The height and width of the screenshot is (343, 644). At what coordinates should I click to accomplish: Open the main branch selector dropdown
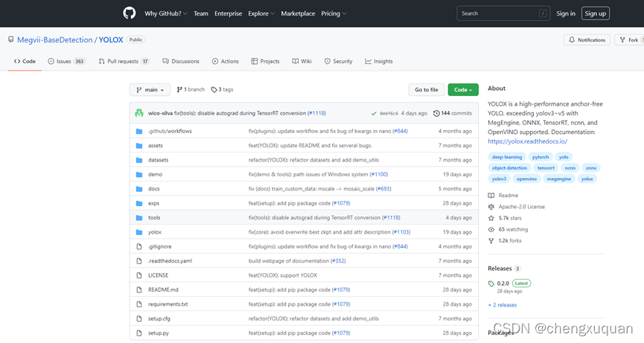click(150, 89)
